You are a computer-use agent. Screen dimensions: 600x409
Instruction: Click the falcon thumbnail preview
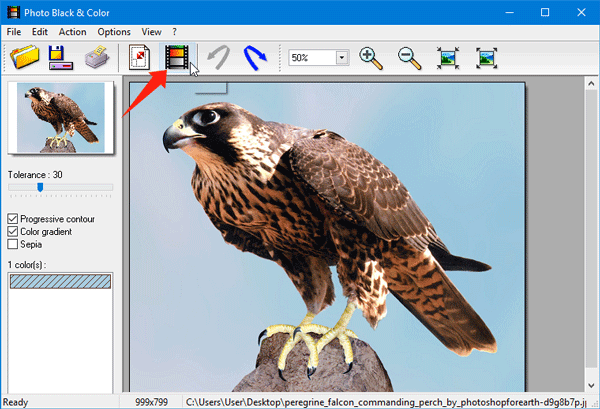click(60, 117)
